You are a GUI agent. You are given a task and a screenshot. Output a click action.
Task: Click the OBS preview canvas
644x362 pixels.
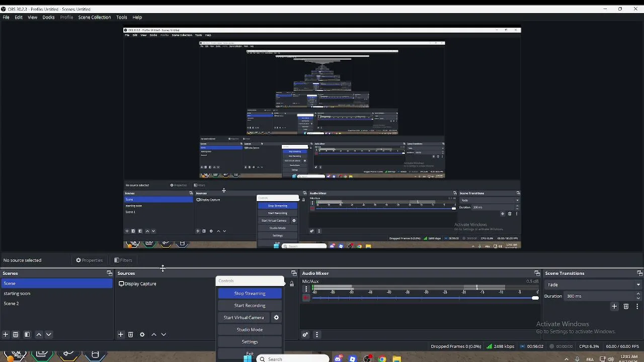click(322, 138)
